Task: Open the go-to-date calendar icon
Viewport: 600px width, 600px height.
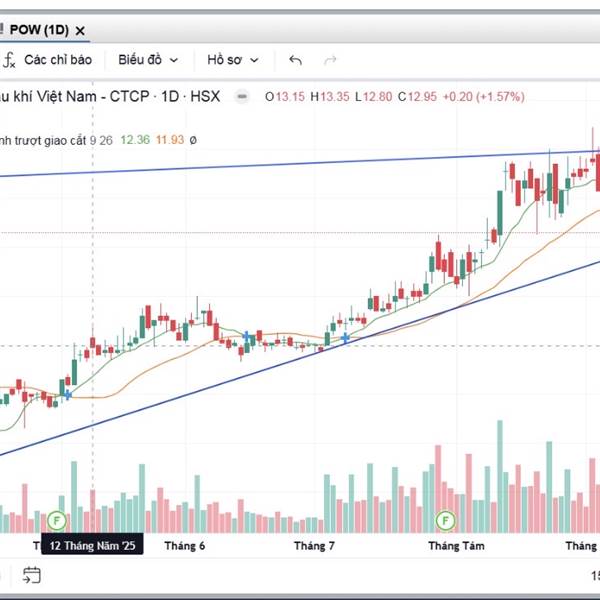Action: pyautogui.click(x=32, y=574)
